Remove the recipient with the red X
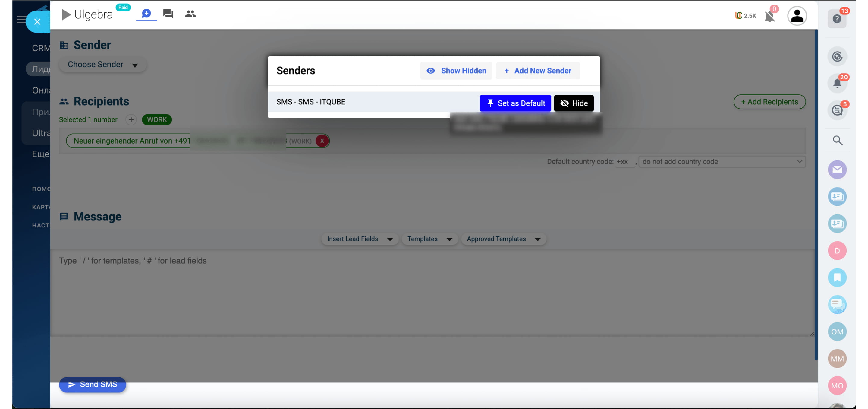The image size is (868, 409). (x=322, y=141)
